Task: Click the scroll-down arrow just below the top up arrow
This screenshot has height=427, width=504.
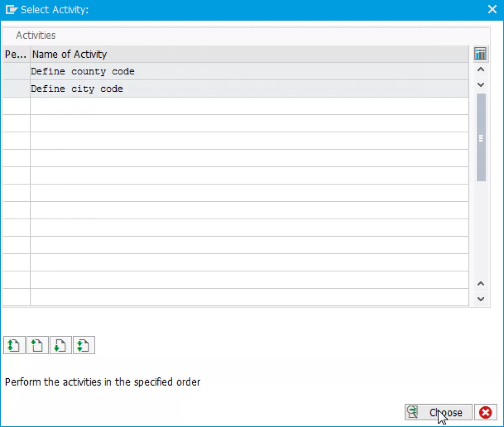Action: point(481,84)
